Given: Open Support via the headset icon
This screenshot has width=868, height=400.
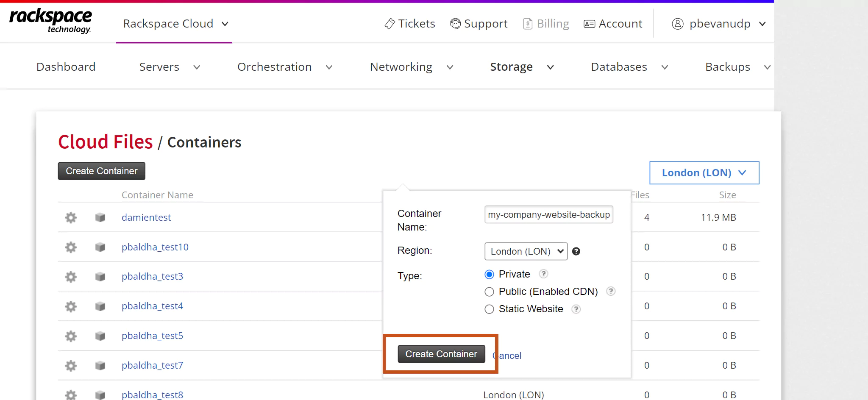Looking at the screenshot, I should click(455, 24).
